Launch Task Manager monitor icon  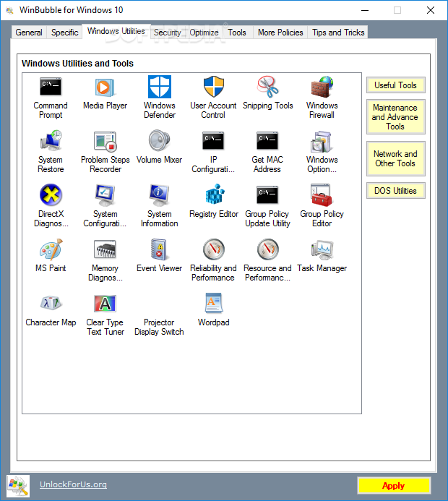322,249
